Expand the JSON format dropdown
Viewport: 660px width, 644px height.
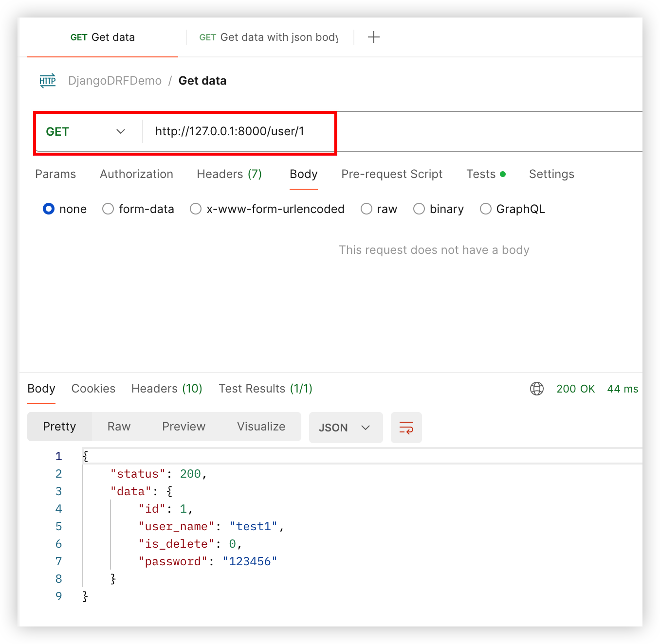tap(346, 428)
